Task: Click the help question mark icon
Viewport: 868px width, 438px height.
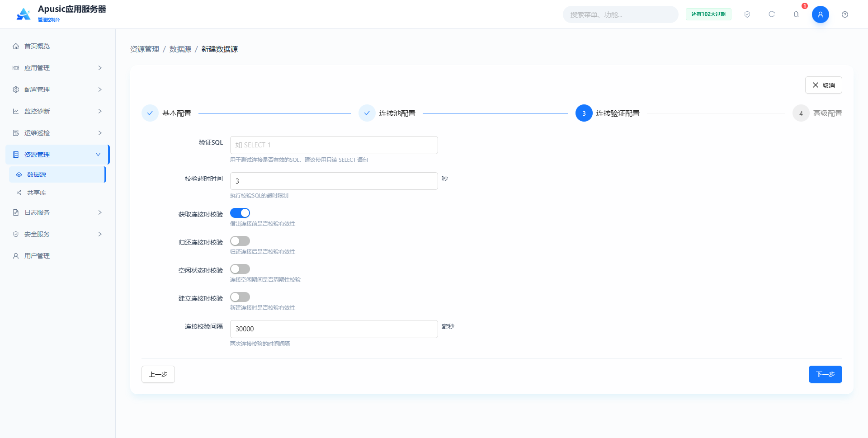Action: 845,14
